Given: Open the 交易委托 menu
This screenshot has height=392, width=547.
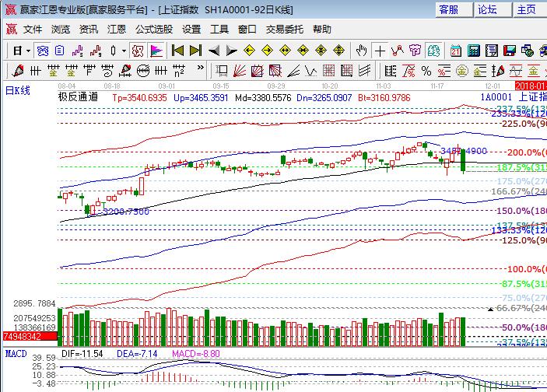Looking at the screenshot, I should point(286,29).
